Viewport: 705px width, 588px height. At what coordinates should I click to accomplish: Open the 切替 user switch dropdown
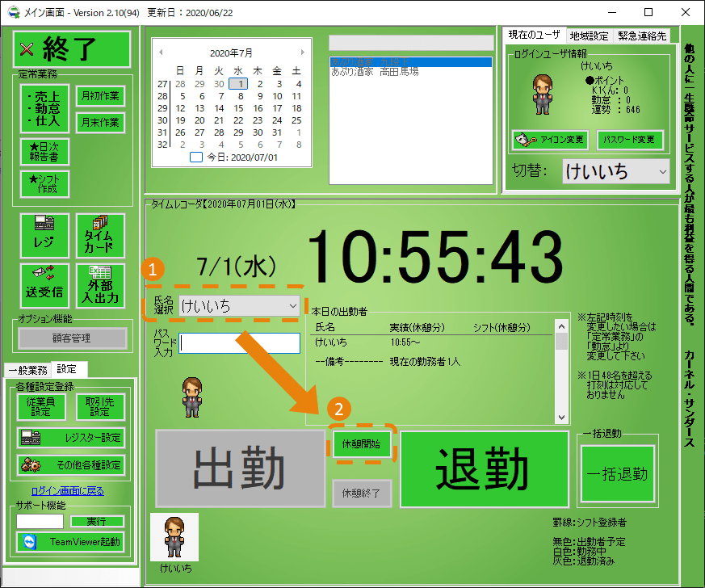point(616,171)
